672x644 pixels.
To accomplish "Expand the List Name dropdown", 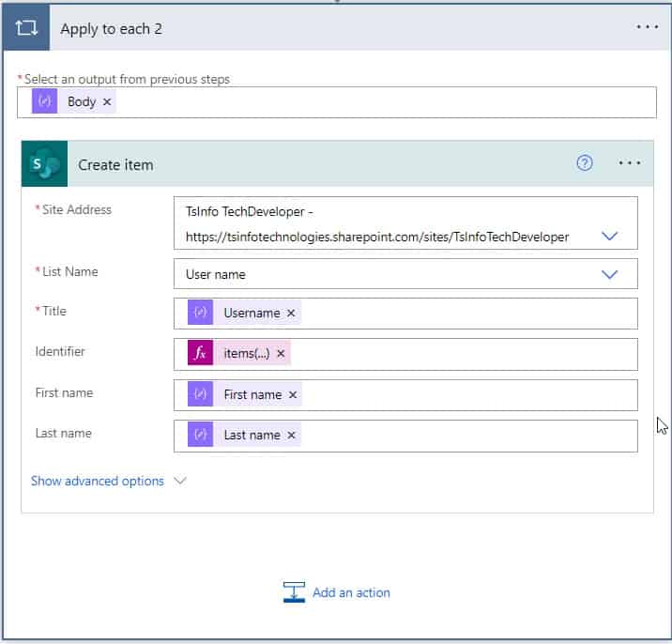I will tap(609, 274).
